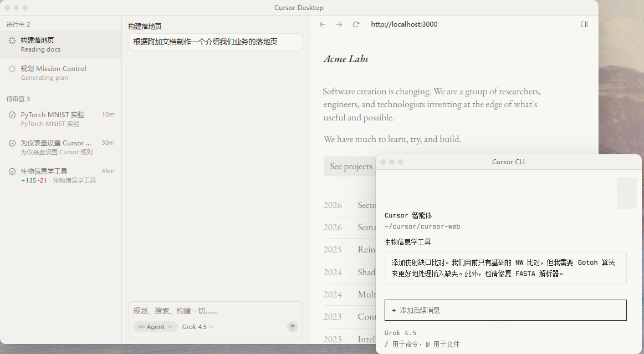
Task: Reload the localhost preview page
Action: click(356, 24)
